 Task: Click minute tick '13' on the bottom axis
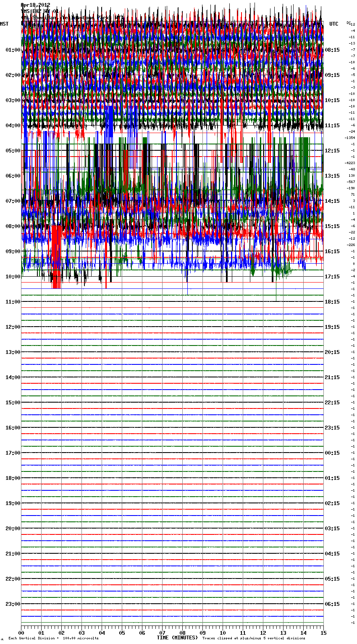pyautogui.click(x=283, y=633)
